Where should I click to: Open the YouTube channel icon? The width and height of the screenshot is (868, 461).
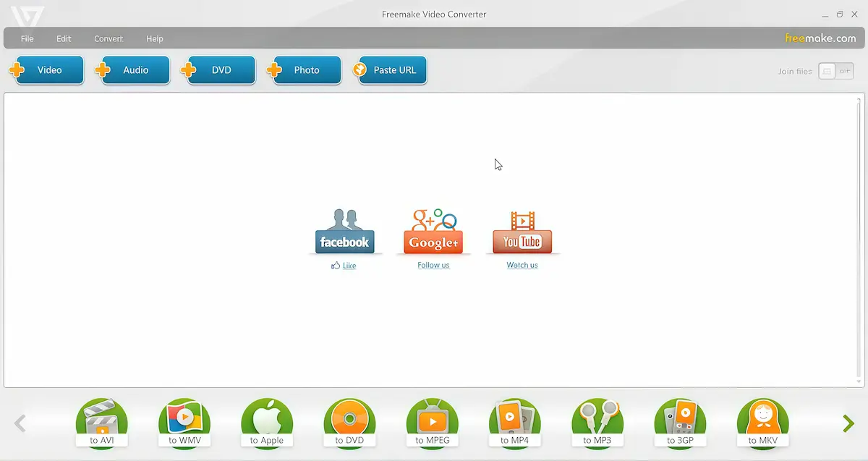point(522,232)
